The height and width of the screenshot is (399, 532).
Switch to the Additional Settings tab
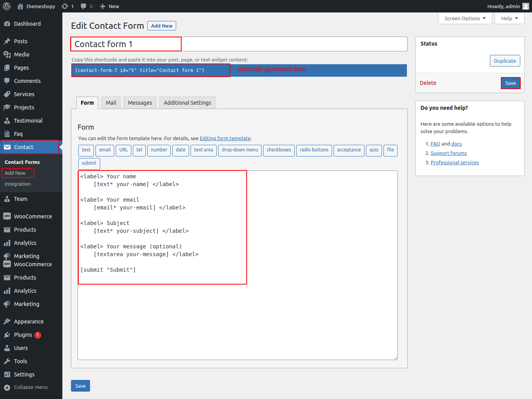(187, 103)
